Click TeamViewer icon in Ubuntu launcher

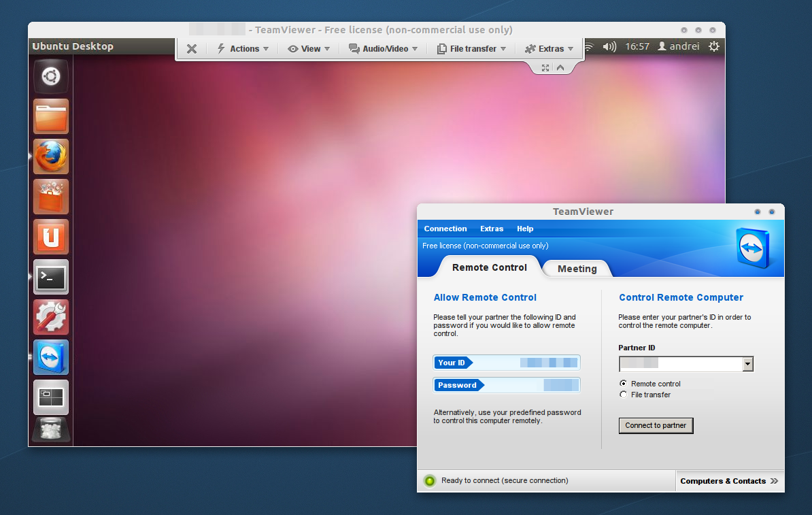(51, 357)
